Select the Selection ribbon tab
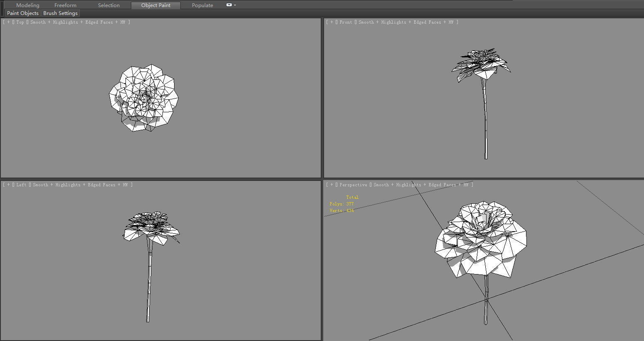 pos(109,5)
